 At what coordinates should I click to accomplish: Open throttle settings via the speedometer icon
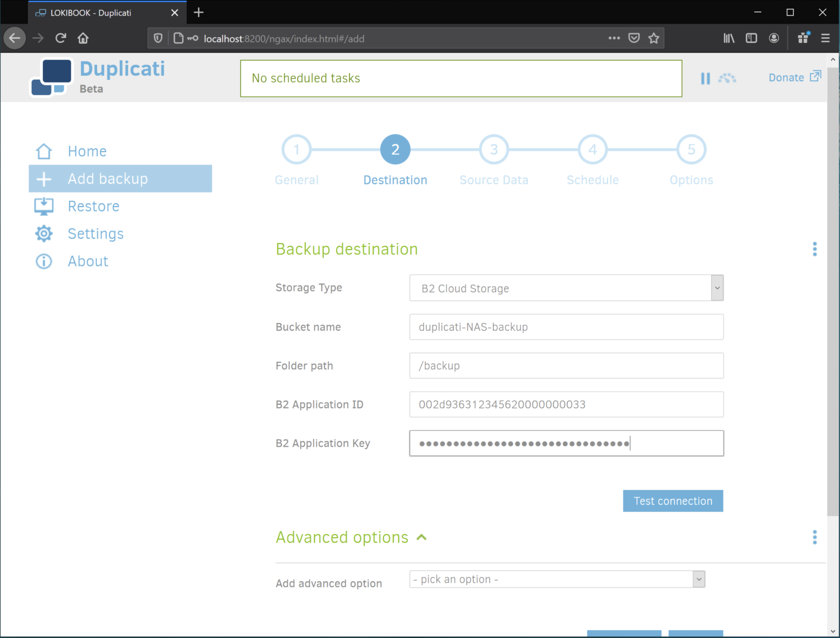[727, 78]
